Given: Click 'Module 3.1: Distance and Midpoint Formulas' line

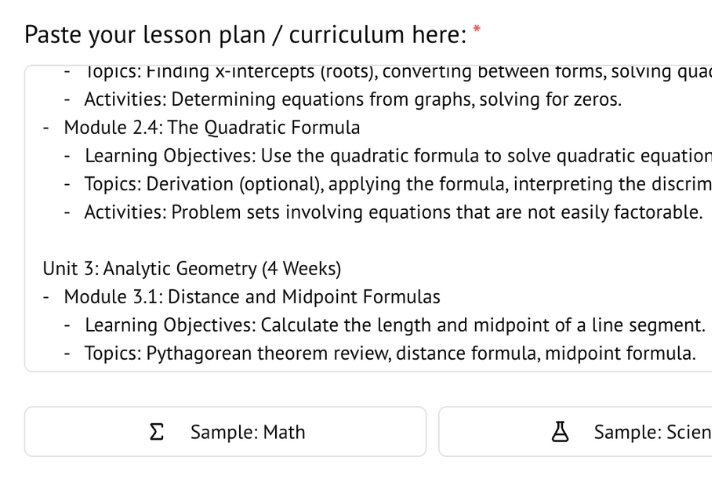Looking at the screenshot, I should [x=251, y=297].
